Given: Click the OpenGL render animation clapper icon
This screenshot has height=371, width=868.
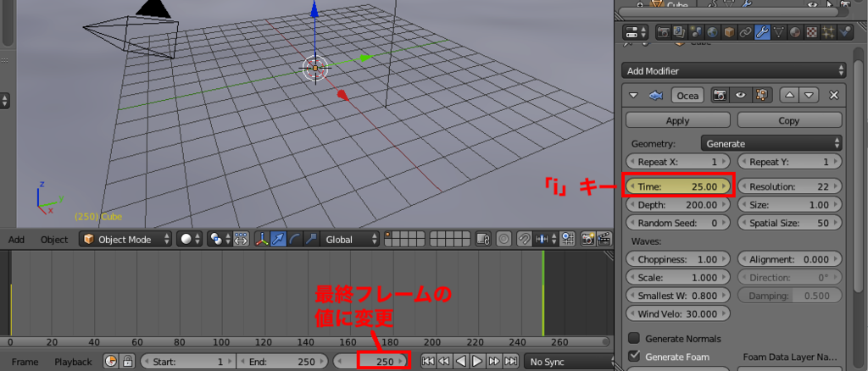Looking at the screenshot, I should (604, 240).
